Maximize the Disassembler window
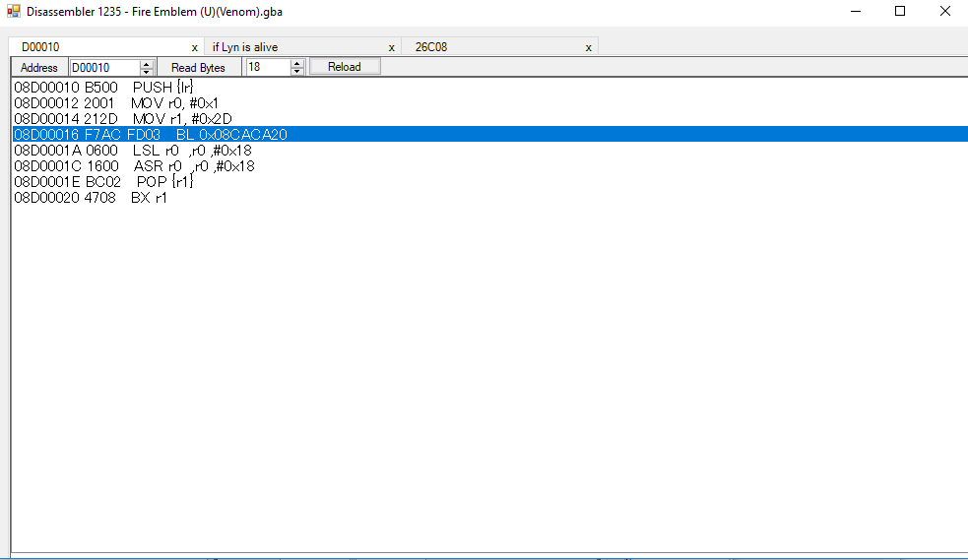 click(900, 11)
